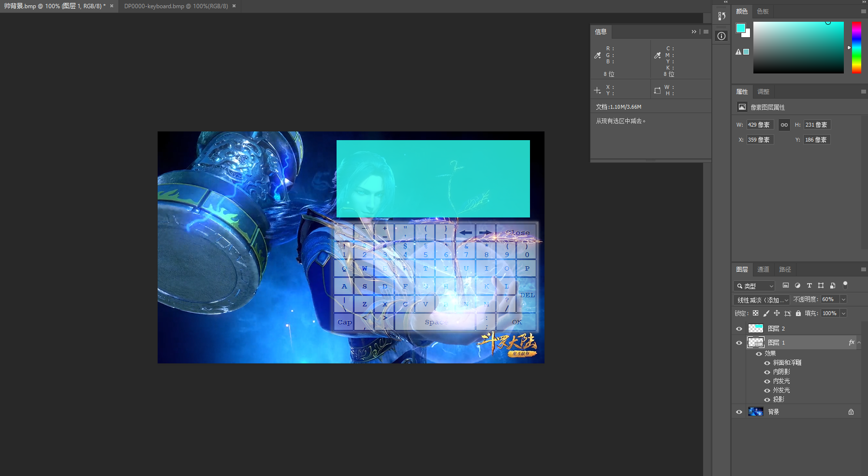Image resolution: width=868 pixels, height=476 pixels.
Task: Hide all 效果 on 图层 1
Action: [x=759, y=354]
